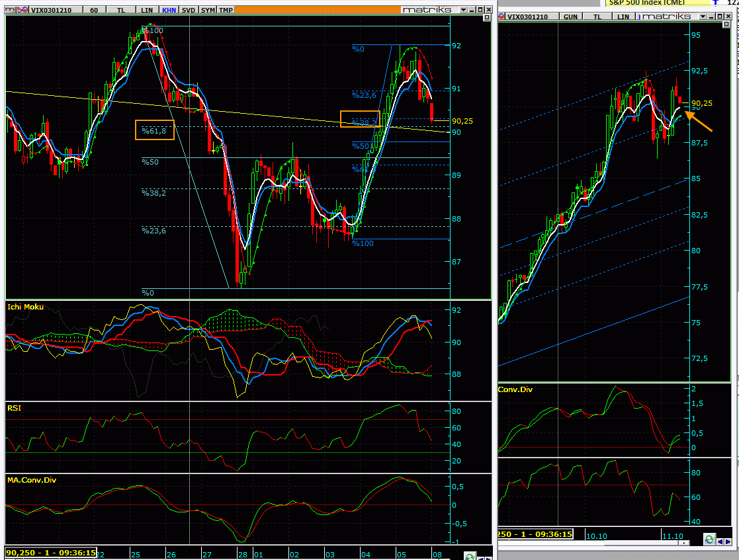Refresh the right chart with the green arrows icon
739x560 pixels.
(x=709, y=539)
